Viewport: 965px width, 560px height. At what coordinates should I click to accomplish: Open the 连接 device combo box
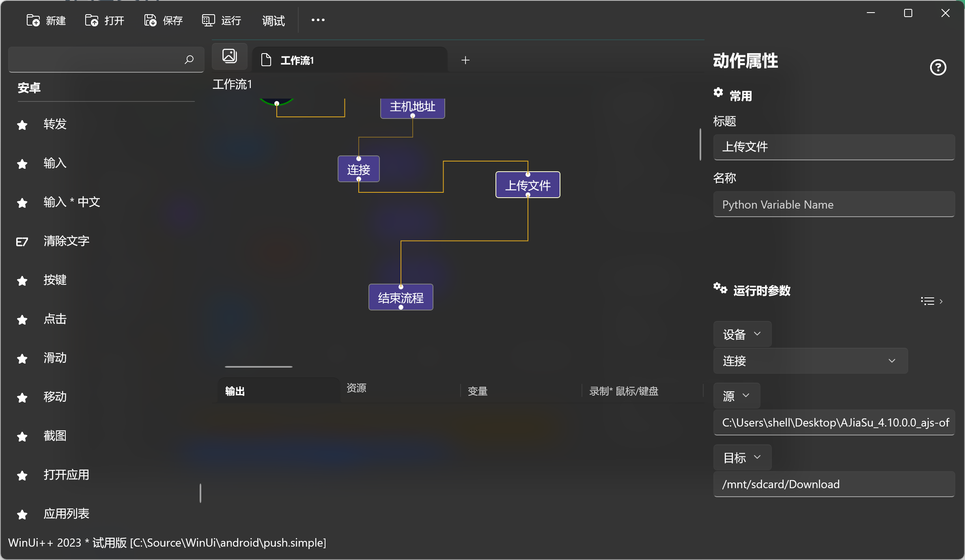coord(810,361)
